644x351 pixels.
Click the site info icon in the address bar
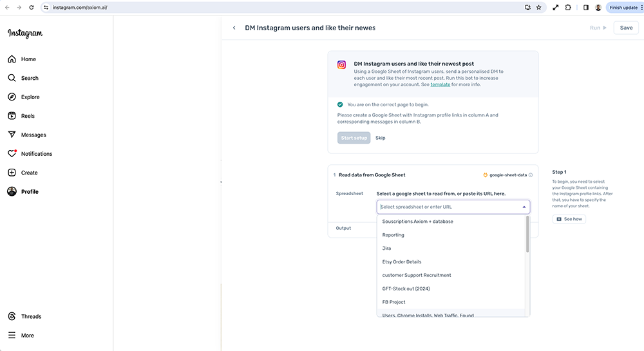46,7
